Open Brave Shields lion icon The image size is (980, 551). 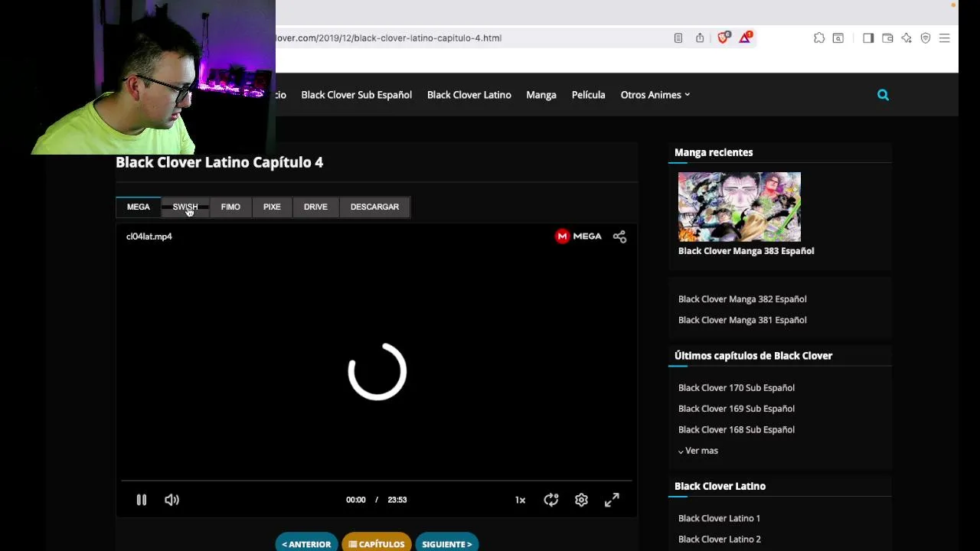[723, 37]
